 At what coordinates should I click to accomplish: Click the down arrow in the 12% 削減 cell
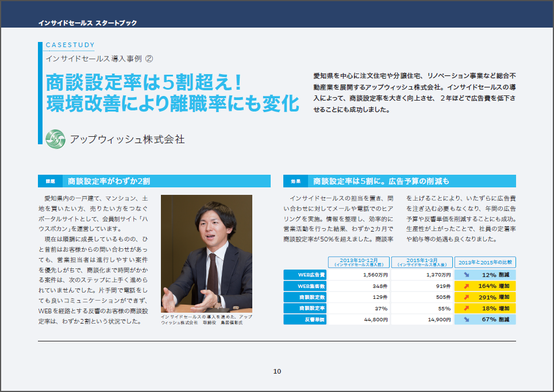[x=467, y=275]
